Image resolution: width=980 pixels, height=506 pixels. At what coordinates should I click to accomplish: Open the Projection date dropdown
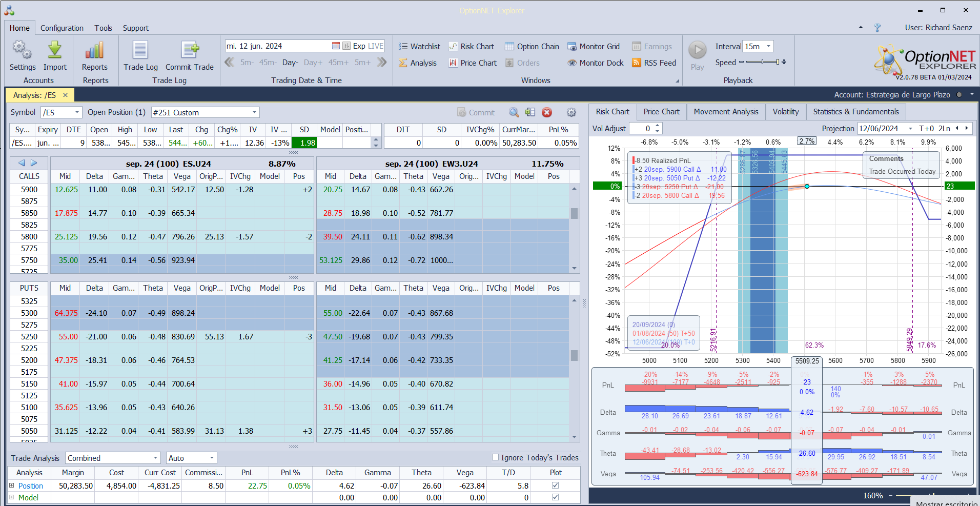point(910,129)
